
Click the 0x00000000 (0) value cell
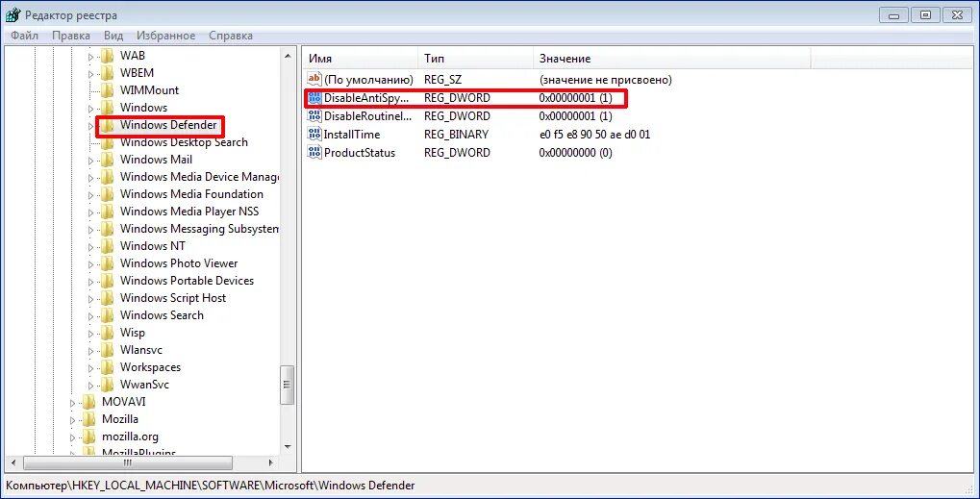pyautogui.click(x=576, y=152)
